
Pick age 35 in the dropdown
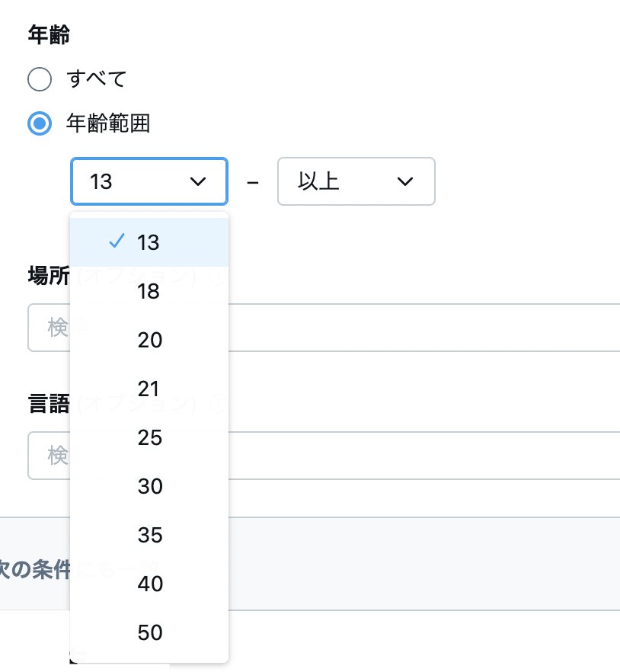(x=150, y=535)
